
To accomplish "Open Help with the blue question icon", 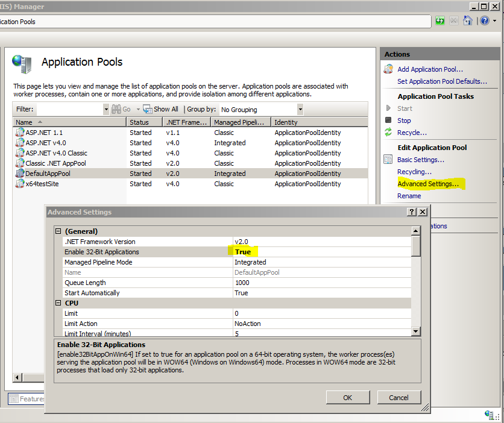I will (x=485, y=21).
